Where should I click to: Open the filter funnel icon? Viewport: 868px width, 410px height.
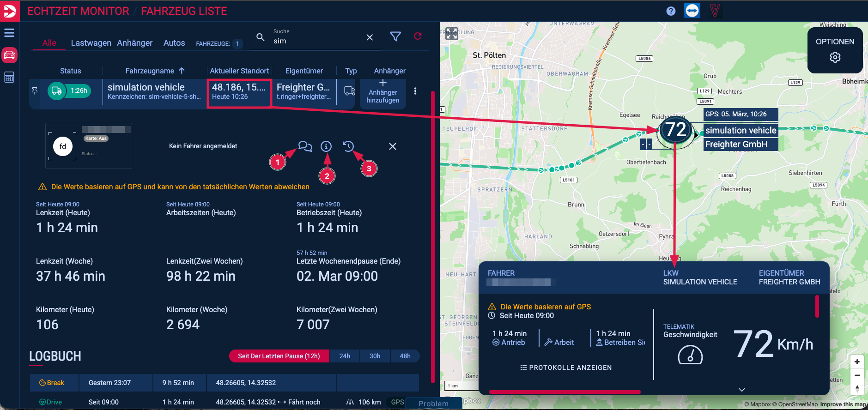(x=395, y=36)
